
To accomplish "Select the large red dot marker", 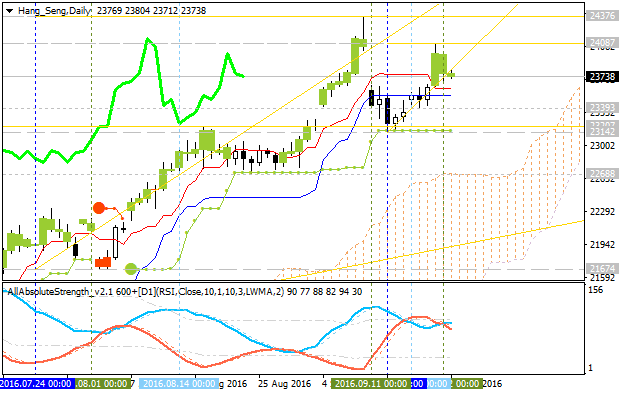I will [99, 208].
